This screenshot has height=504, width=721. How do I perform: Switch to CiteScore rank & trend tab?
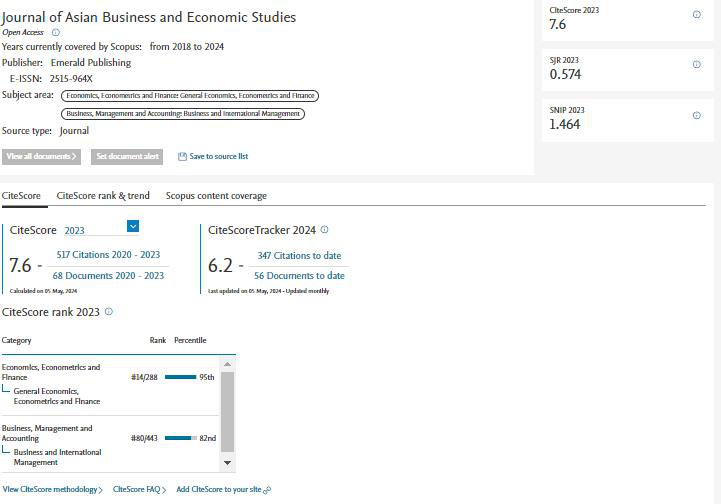click(103, 196)
